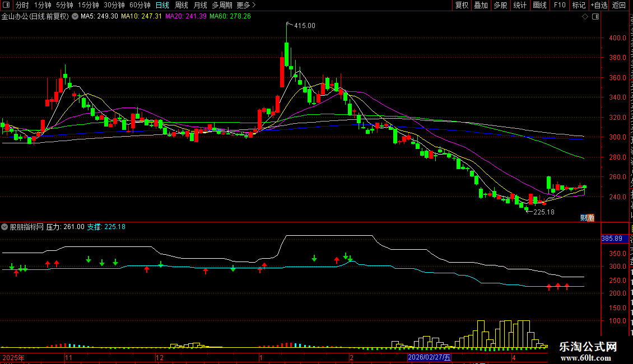This screenshot has height=364, width=633.
Task: Toggle the main chart indicator arrow icon
Action: pos(75,16)
